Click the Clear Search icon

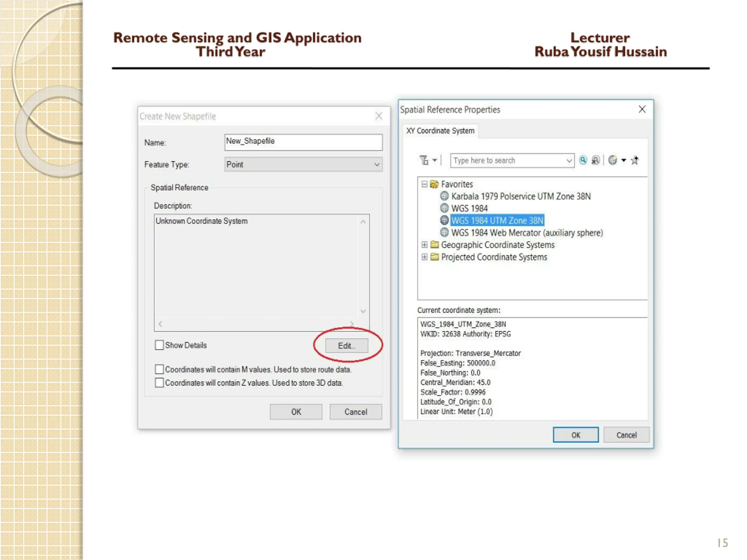pyautogui.click(x=596, y=160)
